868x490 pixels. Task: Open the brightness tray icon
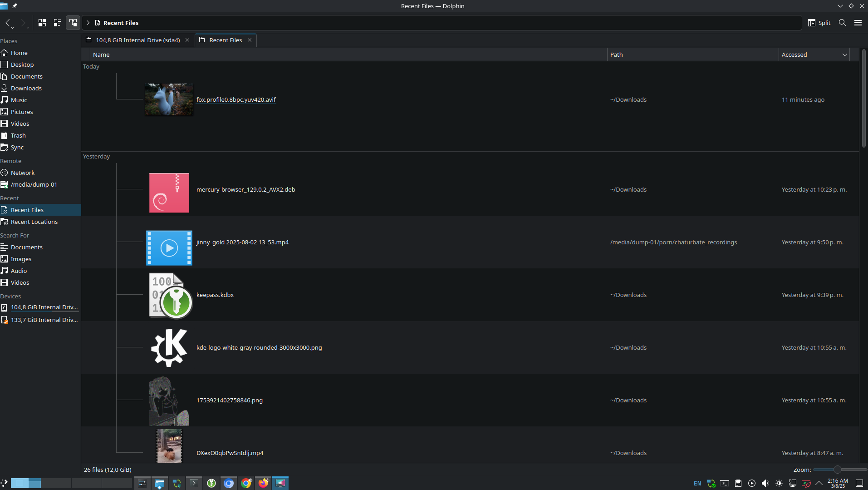(779, 483)
